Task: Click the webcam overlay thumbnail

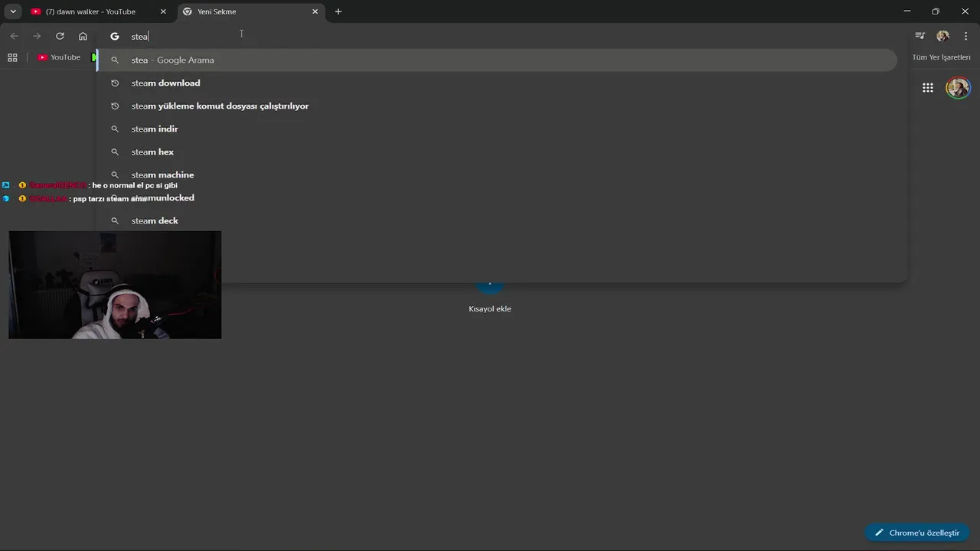Action: pos(115,285)
